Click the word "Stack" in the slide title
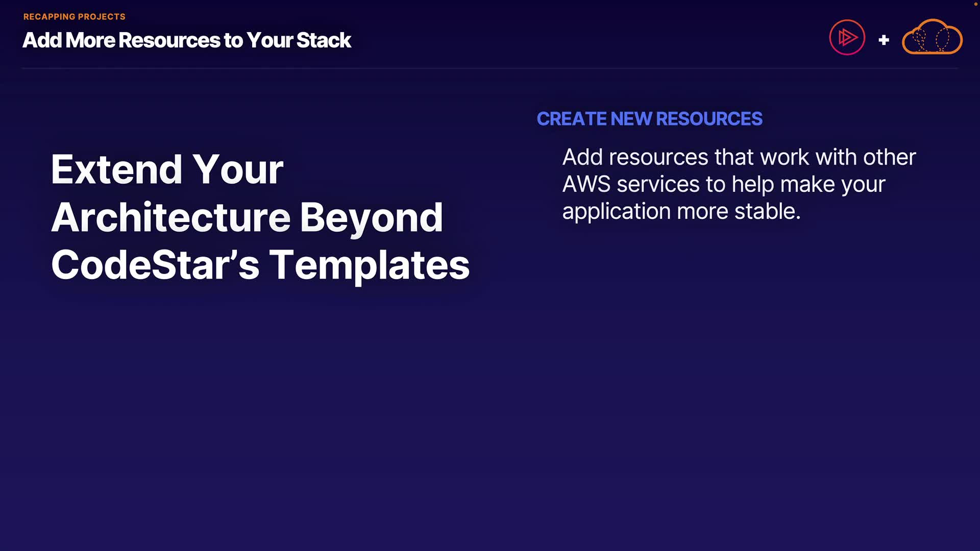This screenshot has width=980, height=551. 324,40
